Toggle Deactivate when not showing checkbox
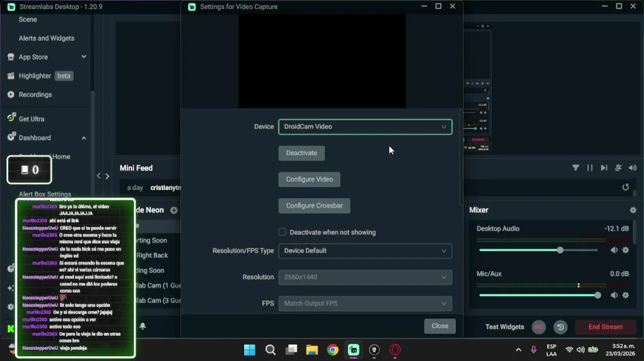The height and width of the screenshot is (361, 644). [x=282, y=232]
